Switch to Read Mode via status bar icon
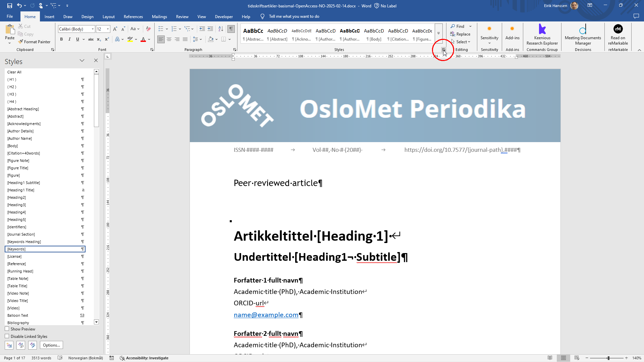Viewport: 644px width, 362px height. [550, 358]
